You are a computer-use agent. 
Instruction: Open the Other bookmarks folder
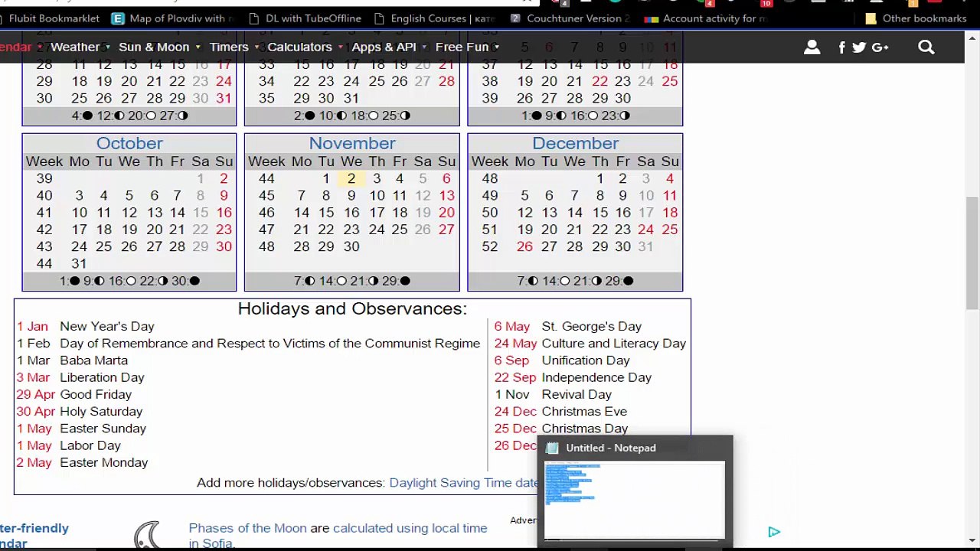tap(916, 18)
